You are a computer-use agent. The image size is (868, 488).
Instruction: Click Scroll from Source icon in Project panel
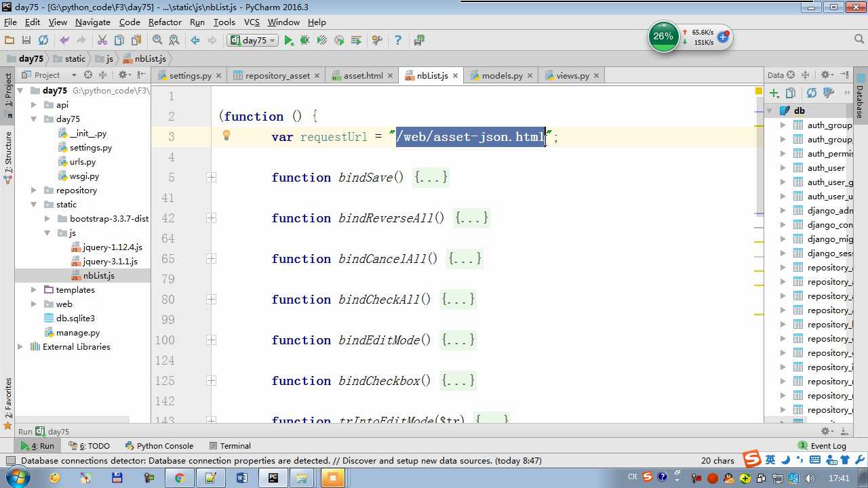click(x=88, y=75)
